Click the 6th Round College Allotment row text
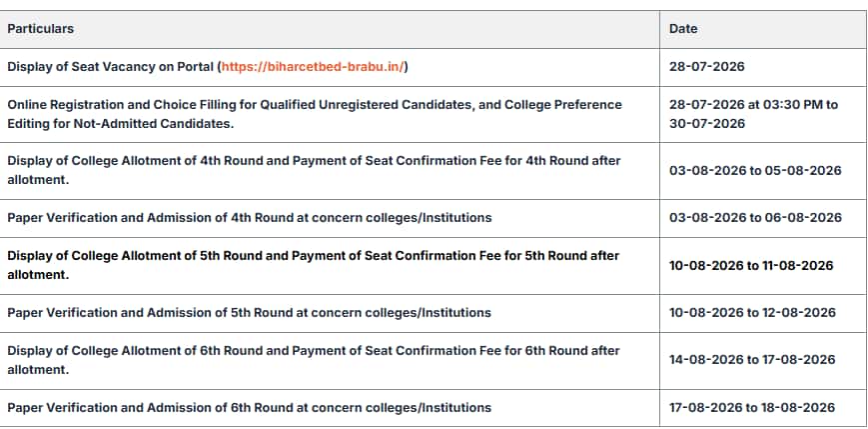 [314, 360]
